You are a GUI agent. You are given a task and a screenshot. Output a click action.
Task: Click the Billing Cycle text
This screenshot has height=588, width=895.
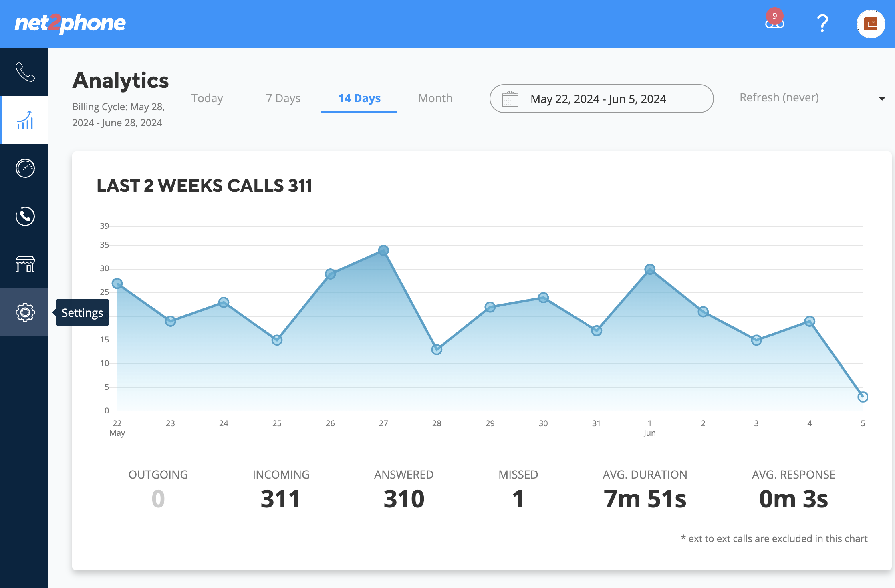pyautogui.click(x=118, y=115)
